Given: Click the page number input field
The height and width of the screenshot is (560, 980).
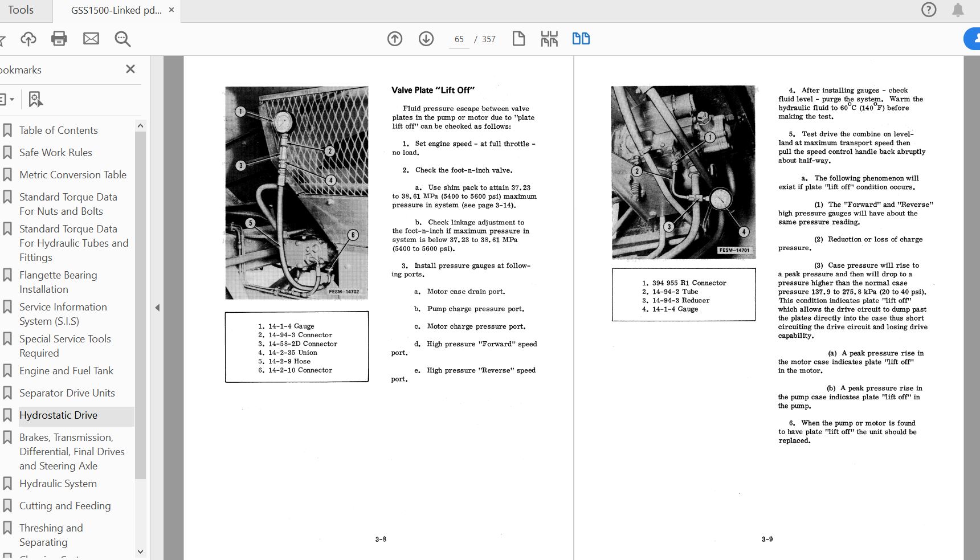Looking at the screenshot, I should coord(459,39).
